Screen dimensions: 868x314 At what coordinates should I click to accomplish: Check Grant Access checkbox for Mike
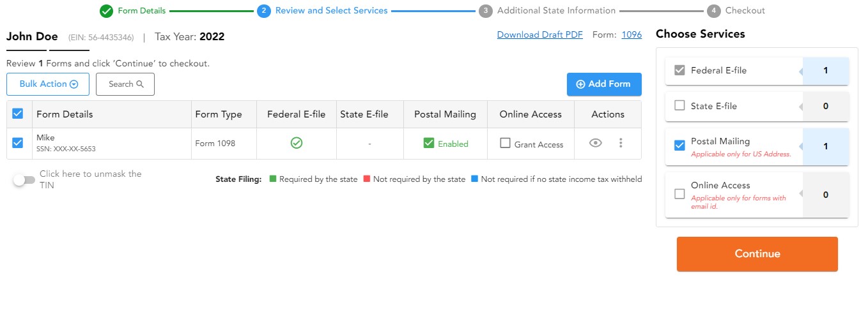click(505, 144)
